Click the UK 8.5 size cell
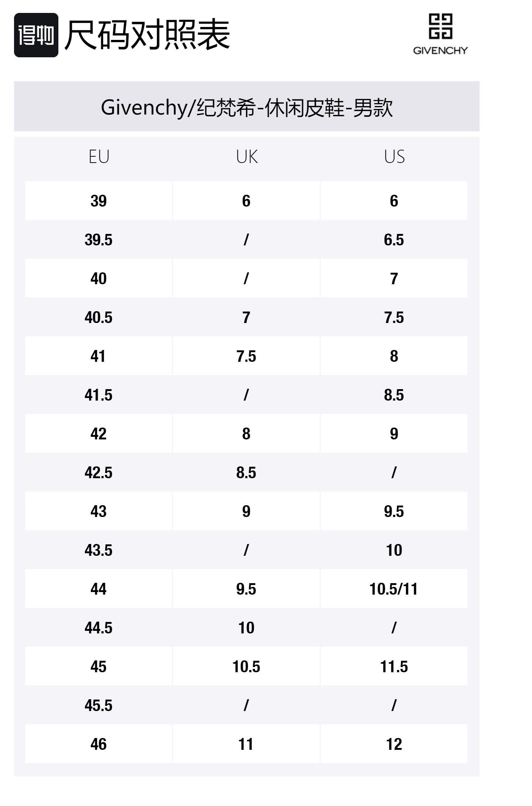This screenshot has height=806, width=532. pos(246,473)
